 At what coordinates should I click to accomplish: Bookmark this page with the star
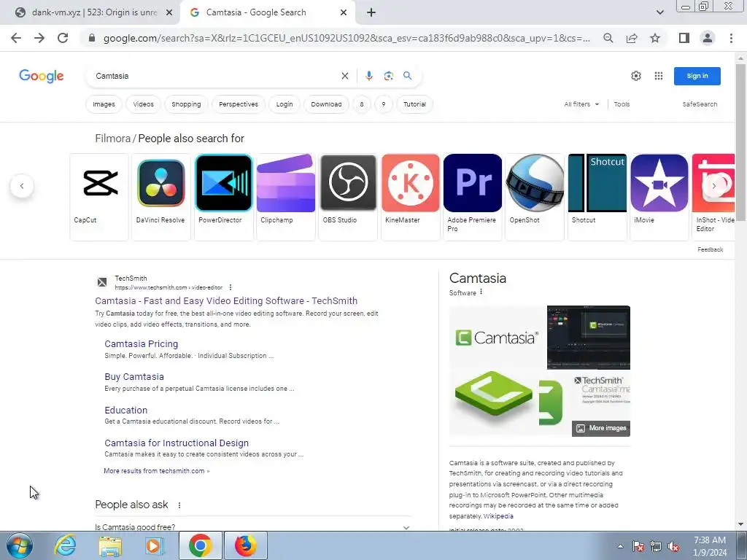click(x=655, y=38)
